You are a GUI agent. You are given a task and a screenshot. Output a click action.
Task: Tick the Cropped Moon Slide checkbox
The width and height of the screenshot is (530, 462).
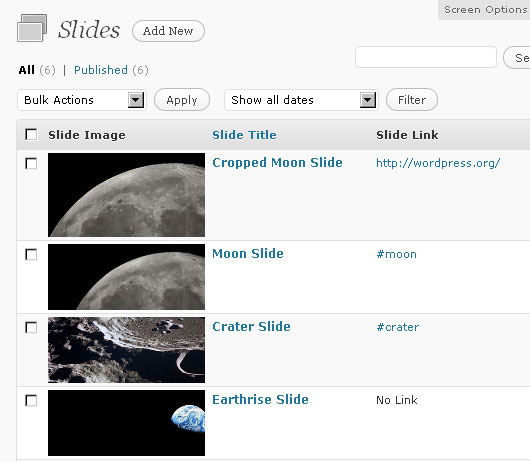[31, 163]
